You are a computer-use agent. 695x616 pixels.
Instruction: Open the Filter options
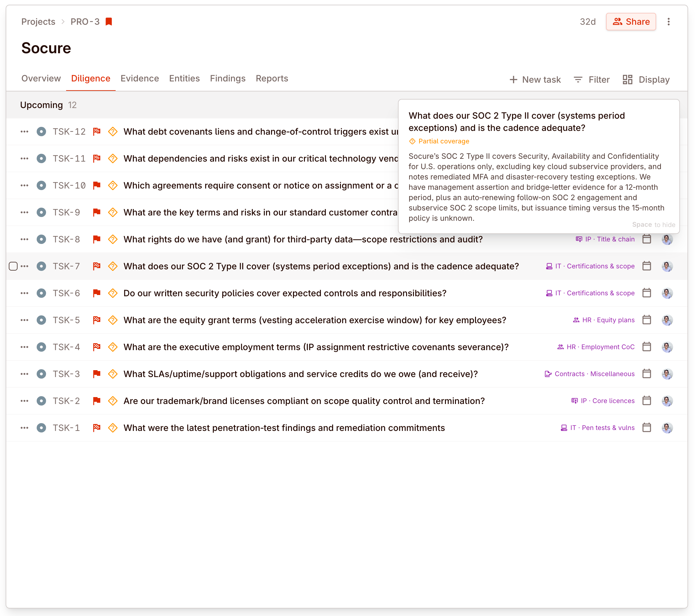click(592, 79)
